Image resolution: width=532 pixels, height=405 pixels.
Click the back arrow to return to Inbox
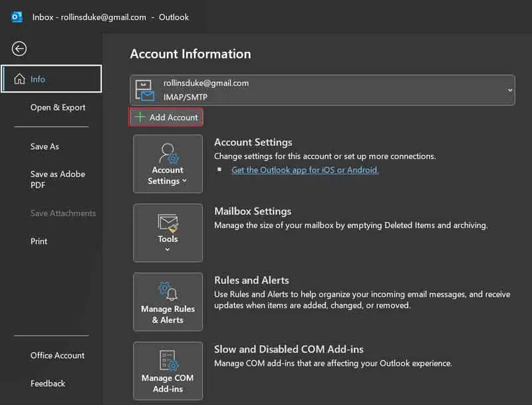pyautogui.click(x=19, y=49)
